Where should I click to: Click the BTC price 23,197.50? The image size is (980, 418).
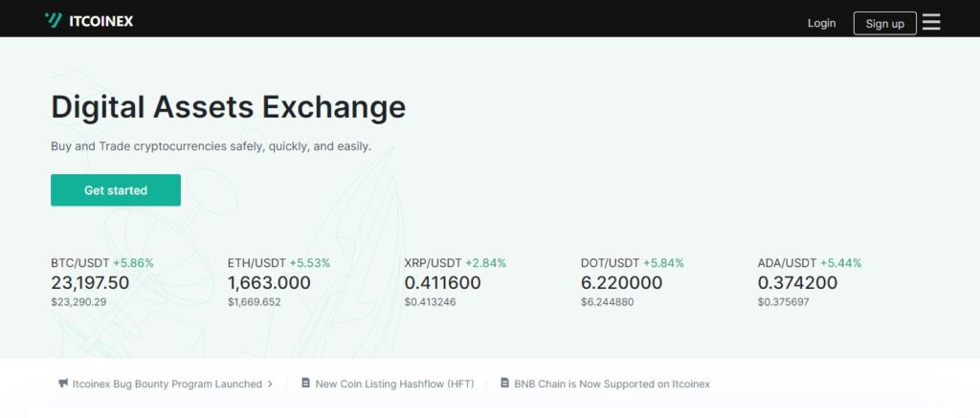(x=90, y=282)
